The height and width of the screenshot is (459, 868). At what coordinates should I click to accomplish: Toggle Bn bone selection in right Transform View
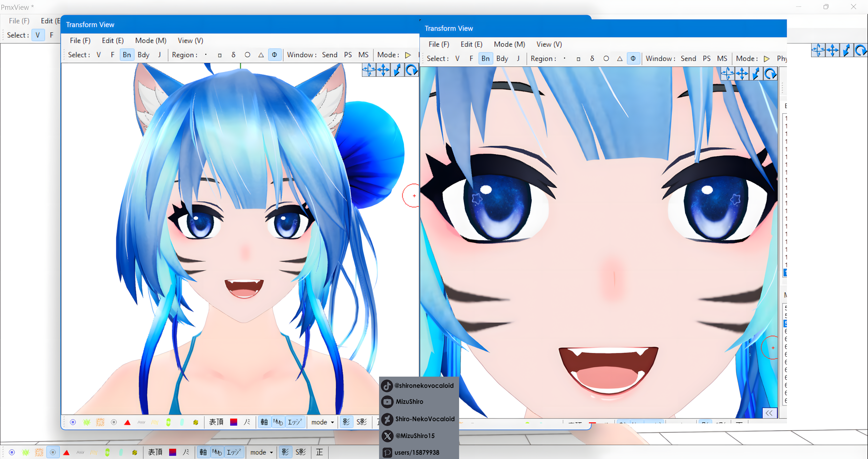(x=486, y=59)
